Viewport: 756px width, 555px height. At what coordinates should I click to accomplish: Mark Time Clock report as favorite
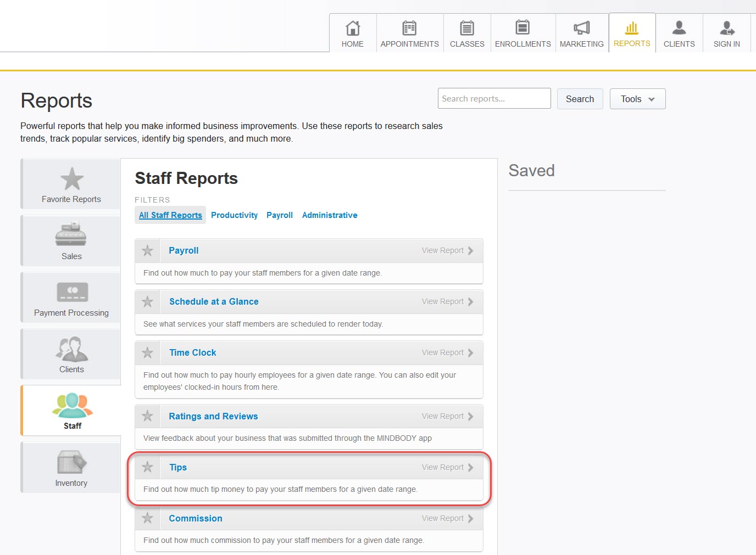click(x=147, y=352)
